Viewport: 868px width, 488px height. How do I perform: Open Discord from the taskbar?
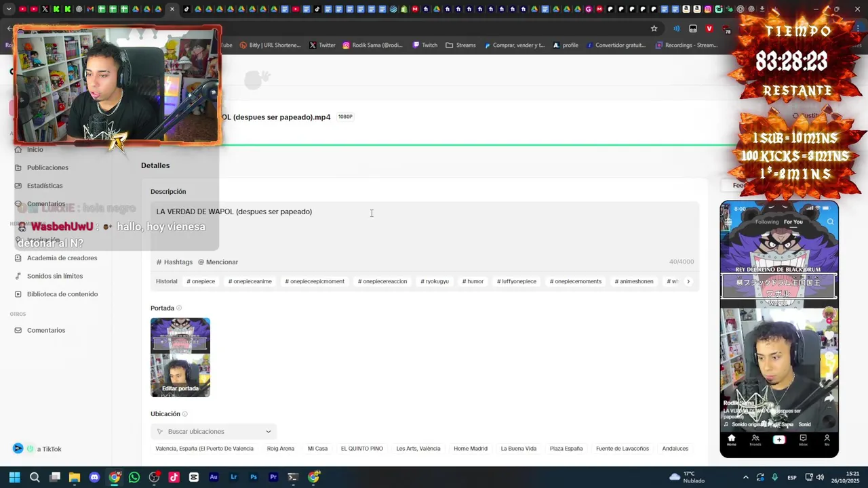pyautogui.click(x=94, y=477)
